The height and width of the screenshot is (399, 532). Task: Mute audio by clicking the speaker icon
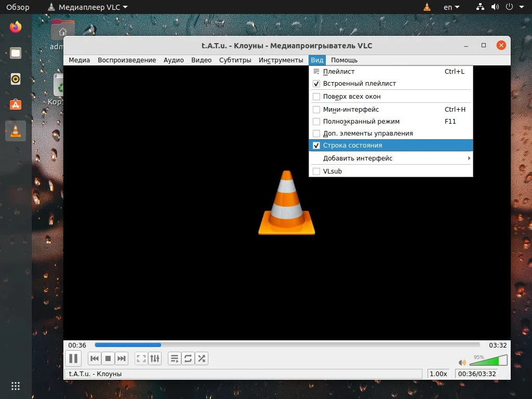pyautogui.click(x=462, y=362)
